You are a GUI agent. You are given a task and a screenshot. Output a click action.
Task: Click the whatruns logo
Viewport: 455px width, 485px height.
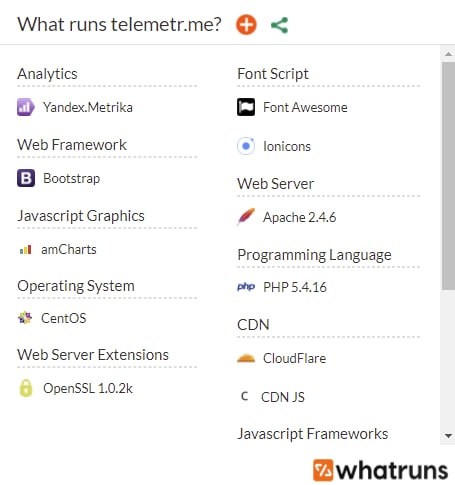pyautogui.click(x=380, y=470)
